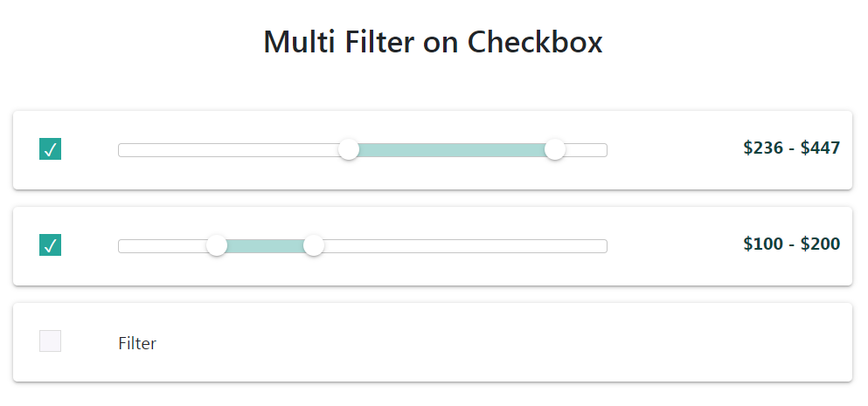Image resolution: width=868 pixels, height=406 pixels.
Task: Click the empty track at far right of first slider
Action: (x=587, y=150)
